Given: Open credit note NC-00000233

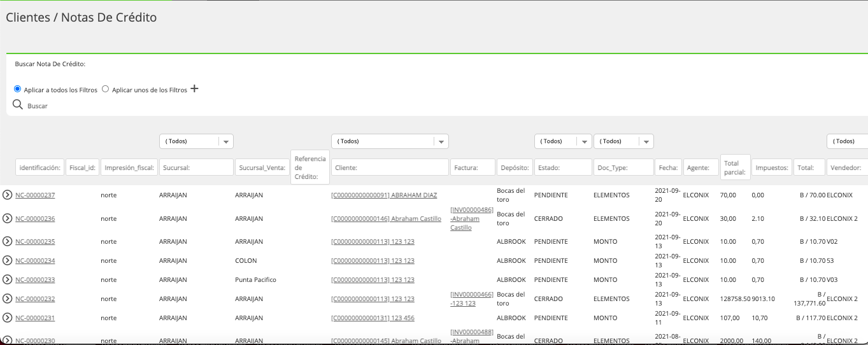Looking at the screenshot, I should pos(35,279).
